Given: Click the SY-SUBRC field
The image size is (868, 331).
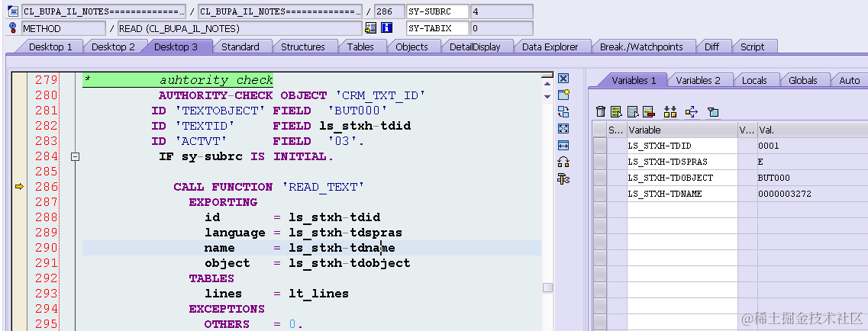Looking at the screenshot, I should click(437, 11).
